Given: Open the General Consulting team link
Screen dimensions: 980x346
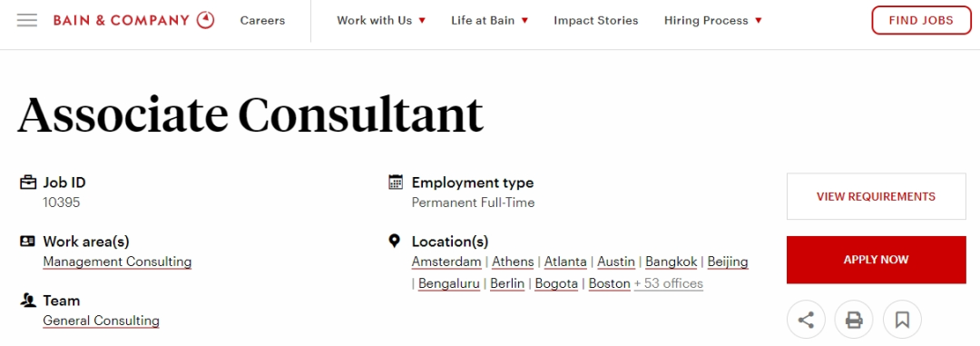Looking at the screenshot, I should pos(102,321).
